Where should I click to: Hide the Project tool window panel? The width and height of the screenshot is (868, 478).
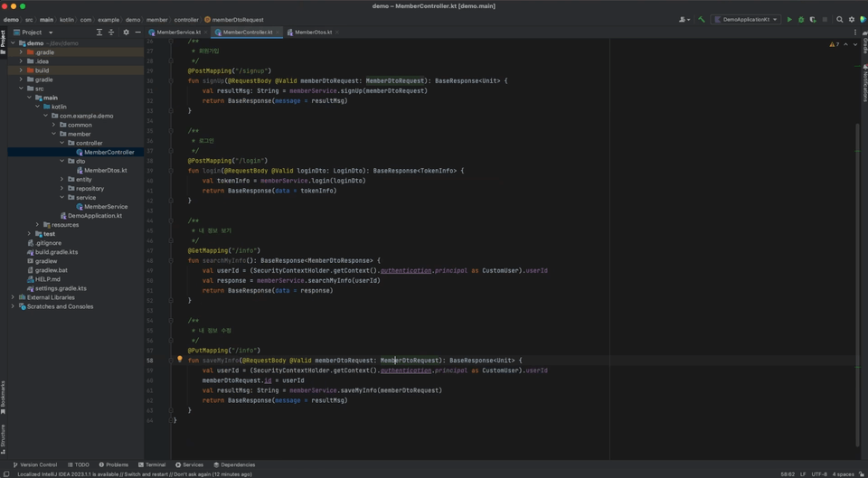[137, 33]
